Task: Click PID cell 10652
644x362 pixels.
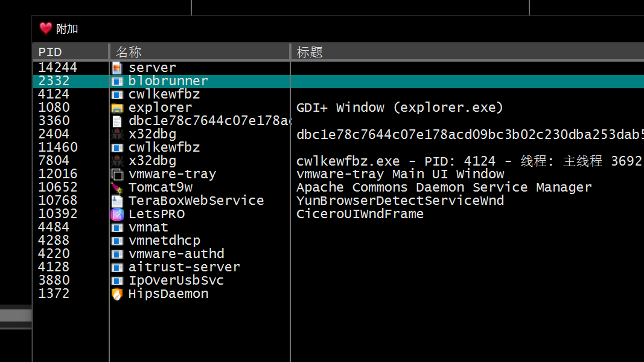Action: (58, 187)
